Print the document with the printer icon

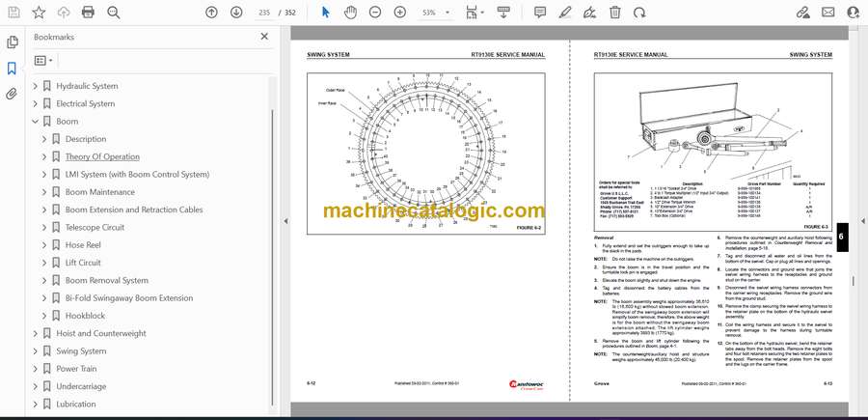coord(88,13)
